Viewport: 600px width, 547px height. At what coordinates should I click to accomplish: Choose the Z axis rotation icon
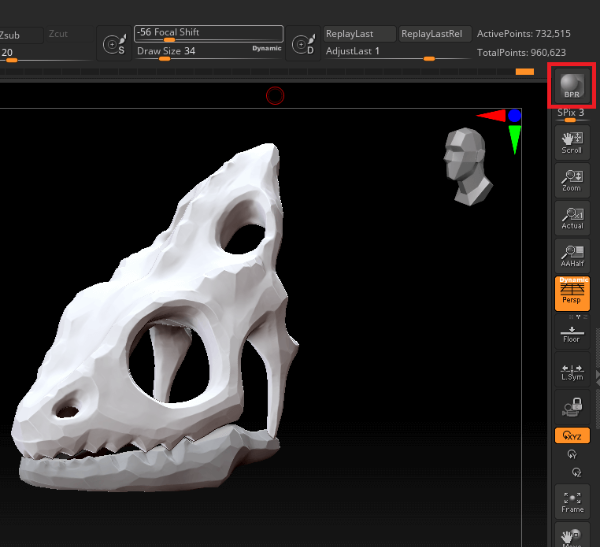coord(576,472)
